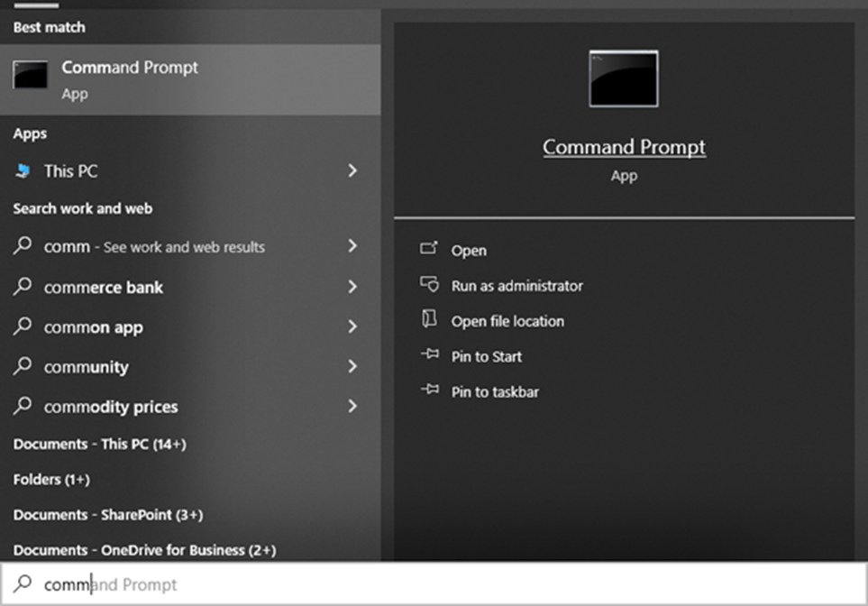This screenshot has width=868, height=606.
Task: Open Documents - SharePoint (3+) group
Action: coord(108,515)
